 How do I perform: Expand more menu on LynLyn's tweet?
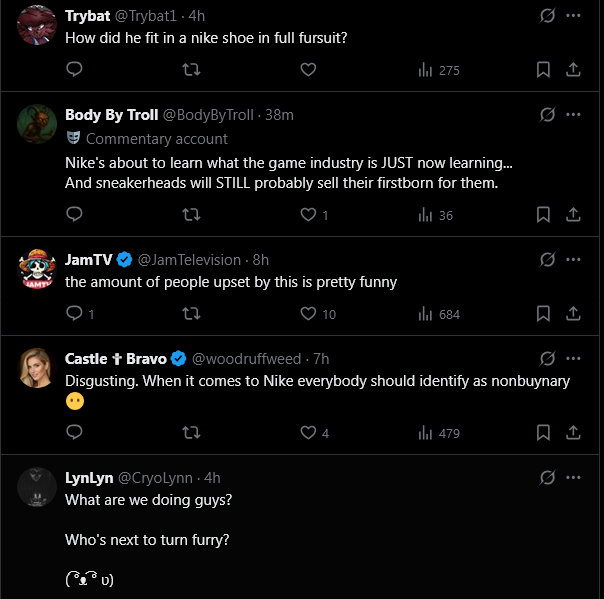pyautogui.click(x=574, y=477)
